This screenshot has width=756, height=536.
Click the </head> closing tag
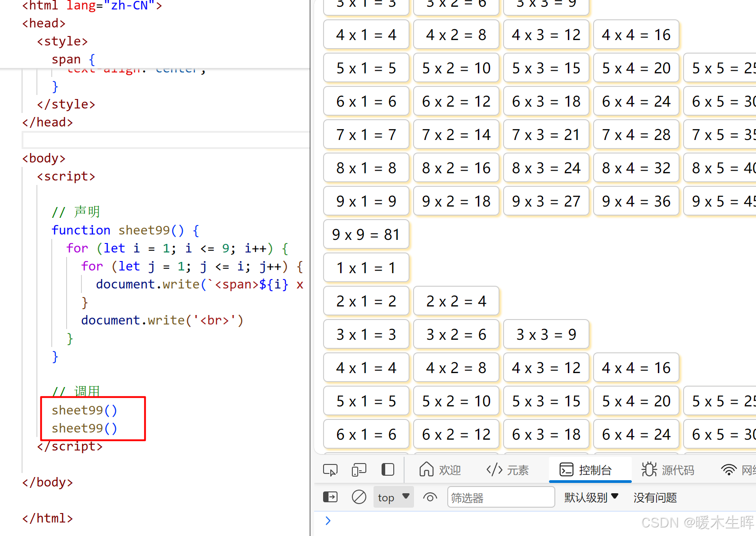point(47,122)
